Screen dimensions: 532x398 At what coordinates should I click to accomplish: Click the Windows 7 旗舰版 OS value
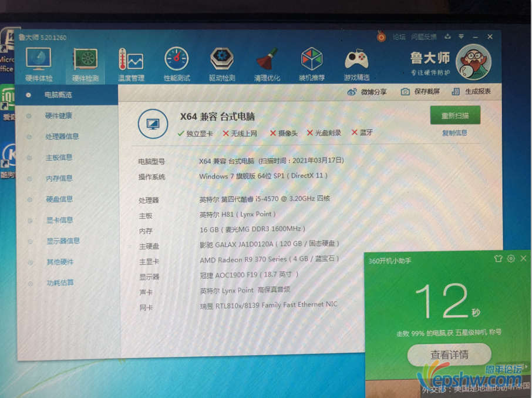click(x=263, y=176)
